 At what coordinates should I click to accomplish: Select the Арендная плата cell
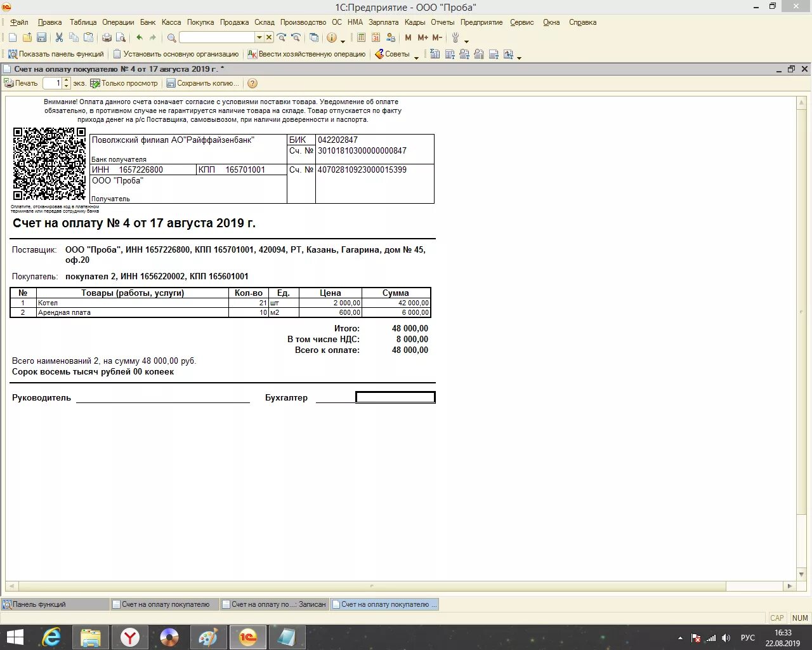(x=132, y=312)
